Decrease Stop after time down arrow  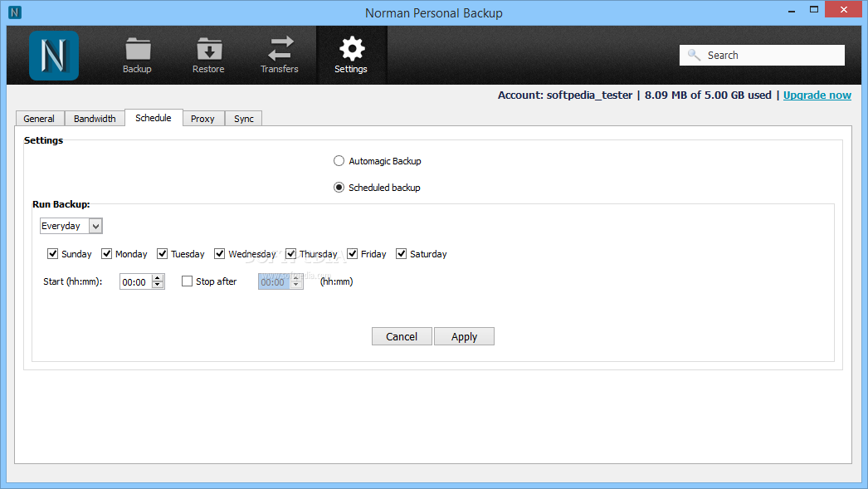(x=297, y=286)
